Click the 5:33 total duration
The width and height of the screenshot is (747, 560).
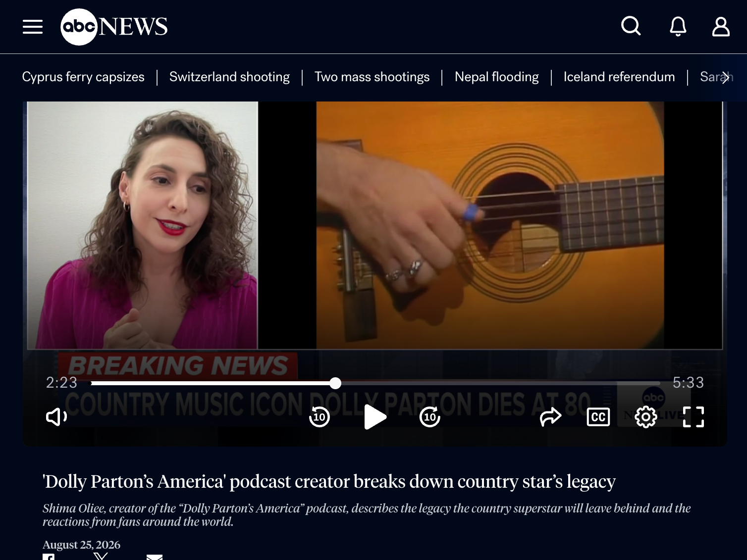click(688, 382)
